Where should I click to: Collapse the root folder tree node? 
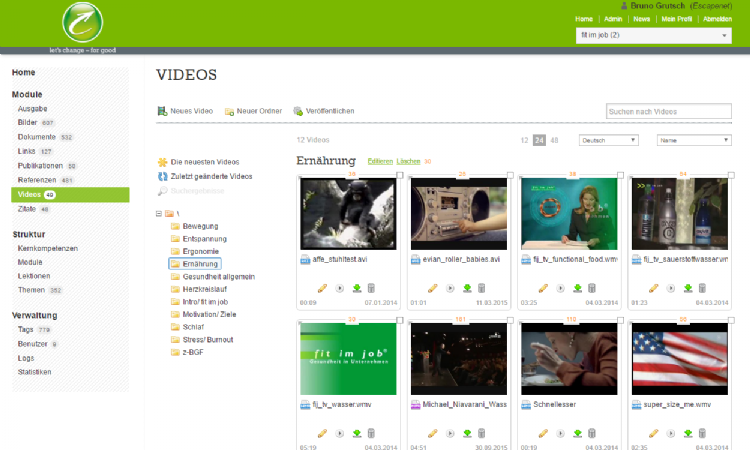point(159,213)
